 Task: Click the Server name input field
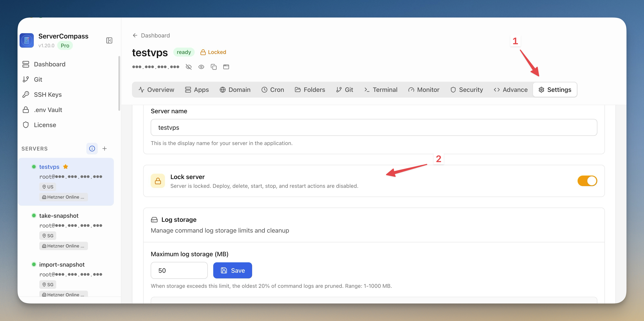coord(374,128)
